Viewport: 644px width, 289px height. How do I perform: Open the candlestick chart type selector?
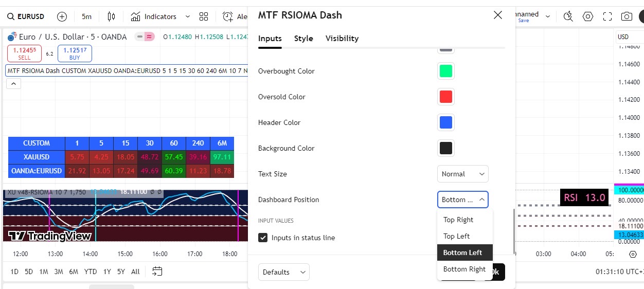coord(111,16)
